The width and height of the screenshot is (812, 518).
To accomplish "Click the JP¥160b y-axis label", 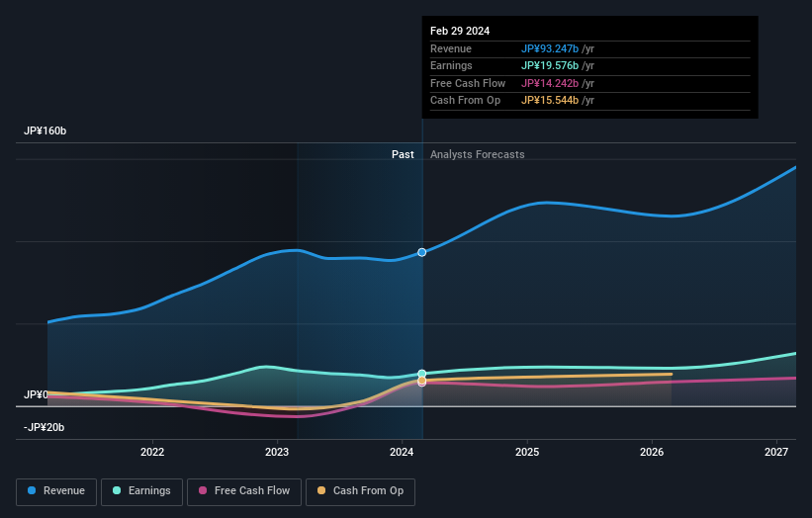I will point(45,130).
